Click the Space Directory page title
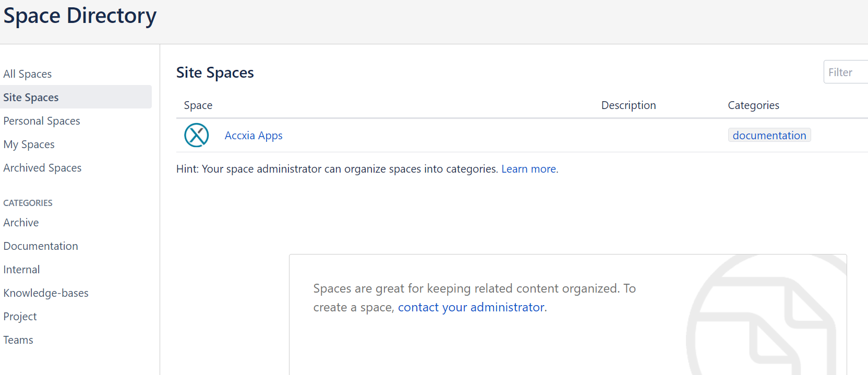This screenshot has height=375, width=868. coord(80,16)
